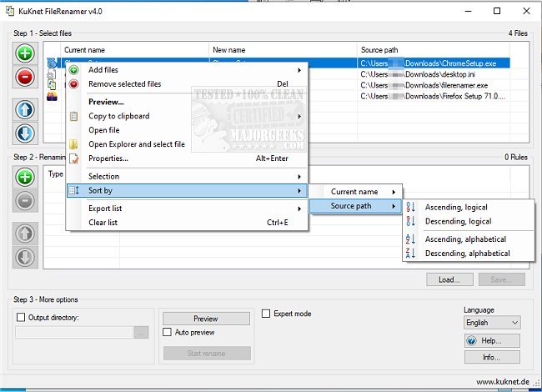Click the clipboard icon beside Copy to clipboard
Image resolution: width=542 pixels, height=392 pixels.
coord(73,116)
